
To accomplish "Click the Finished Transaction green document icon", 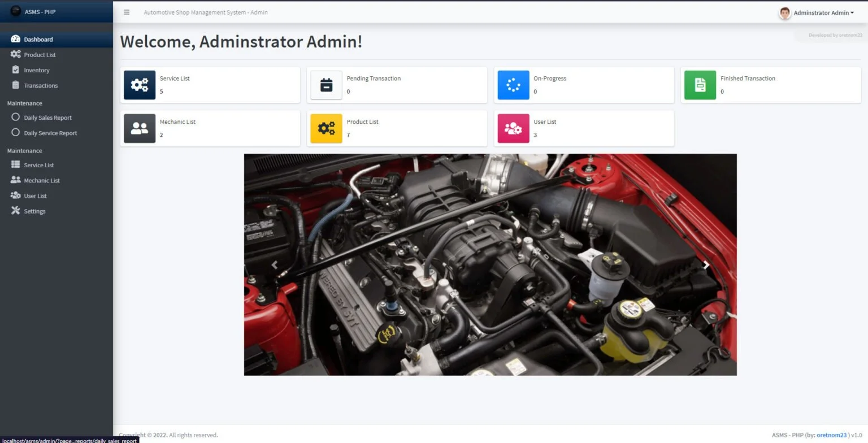I will pos(700,85).
